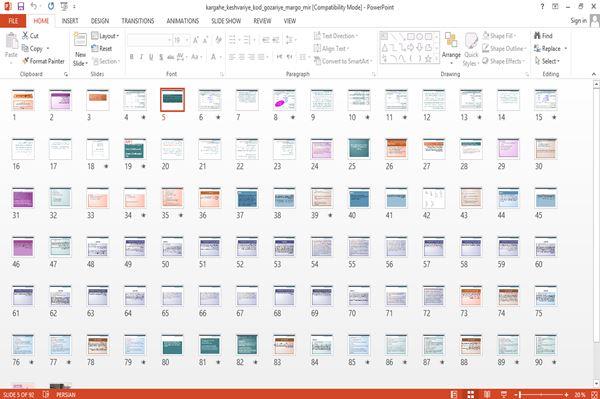The image size is (600, 399).
Task: Toggle the text Shadow effect
Action: click(x=161, y=57)
